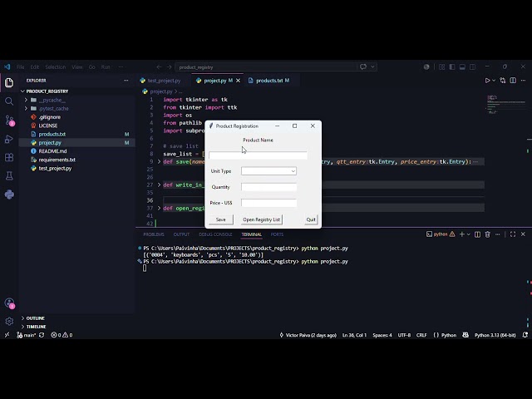Viewport: 532px width, 399px height.
Task: Maximize the terminal panel size
Action: click(513, 234)
